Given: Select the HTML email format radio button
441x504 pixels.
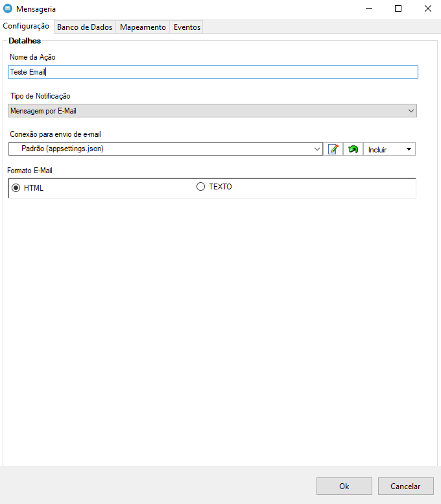Looking at the screenshot, I should [16, 187].
